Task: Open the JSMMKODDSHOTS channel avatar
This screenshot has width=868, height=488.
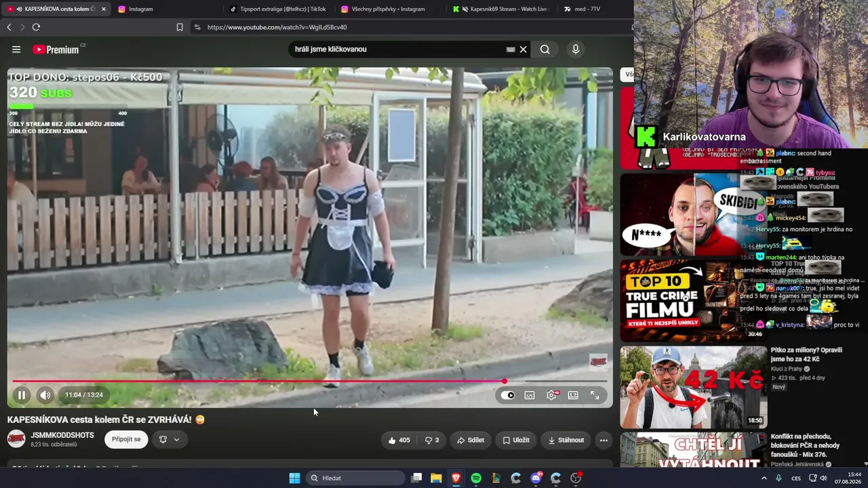Action: click(16, 439)
